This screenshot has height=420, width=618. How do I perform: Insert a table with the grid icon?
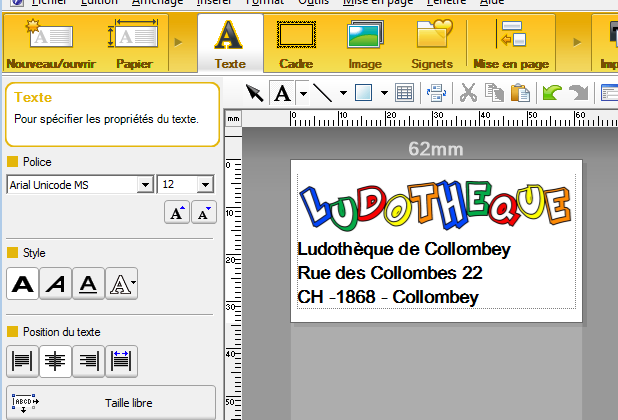pos(404,93)
